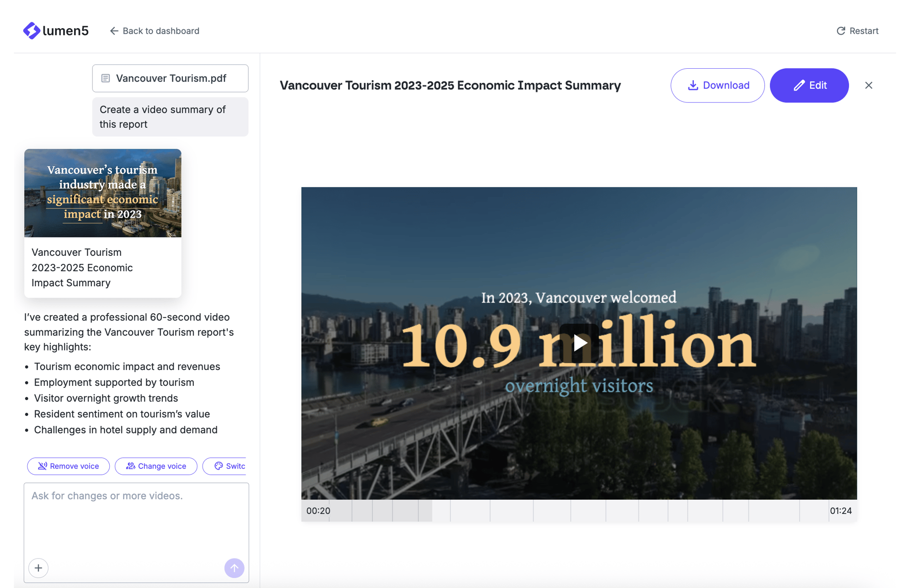Close the video preview panel

(868, 86)
